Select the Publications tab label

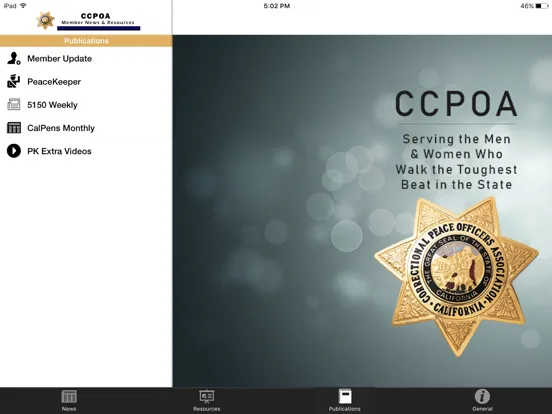[x=345, y=409]
